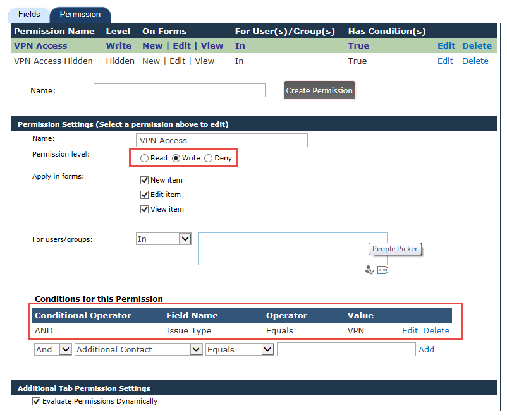Uncheck the New item checkbox
This screenshot has height=420, width=507.
[x=144, y=180]
